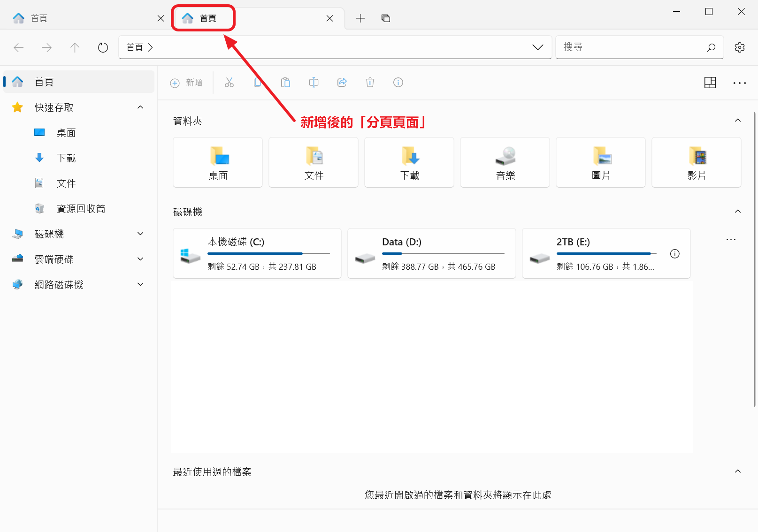Open the 影片 folder tile

(697, 162)
